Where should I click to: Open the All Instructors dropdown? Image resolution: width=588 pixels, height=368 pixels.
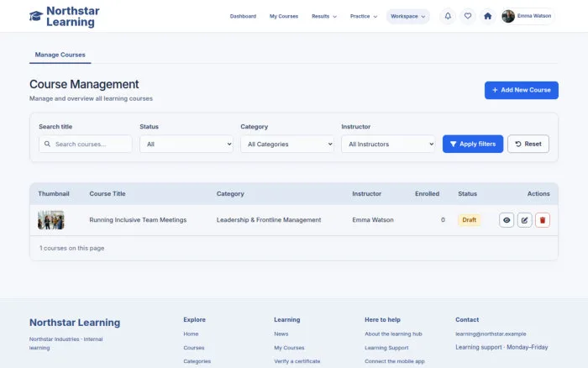[388, 144]
